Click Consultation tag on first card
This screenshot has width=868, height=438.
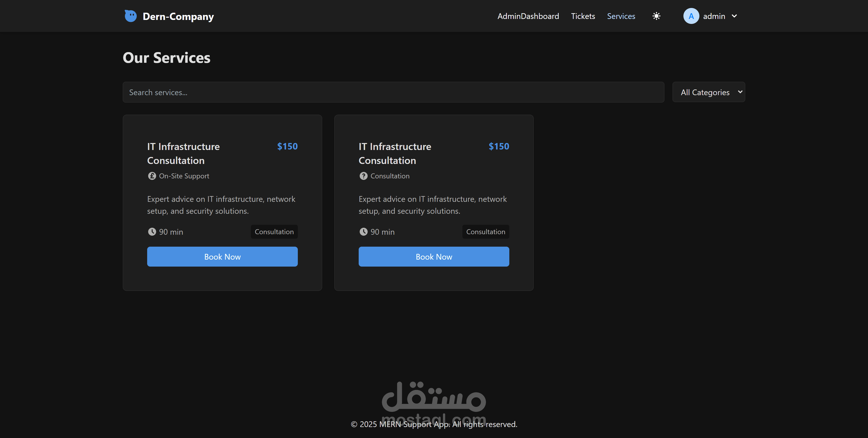274,232
